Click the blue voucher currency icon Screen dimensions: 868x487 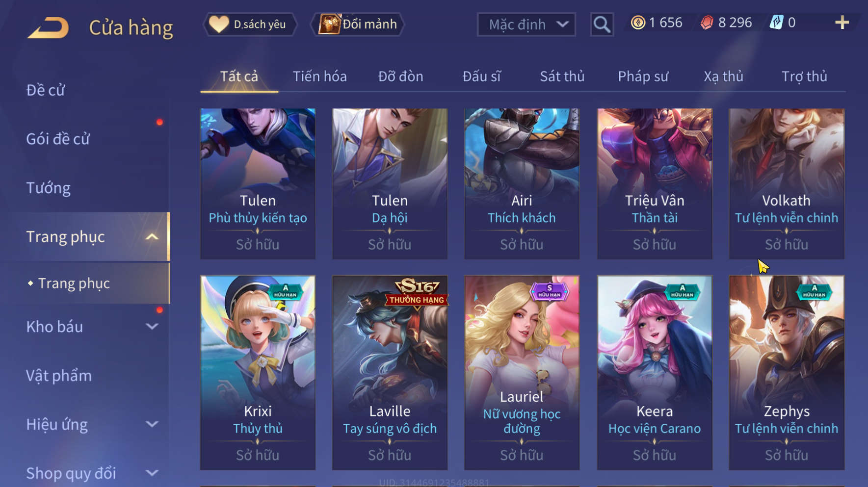776,23
